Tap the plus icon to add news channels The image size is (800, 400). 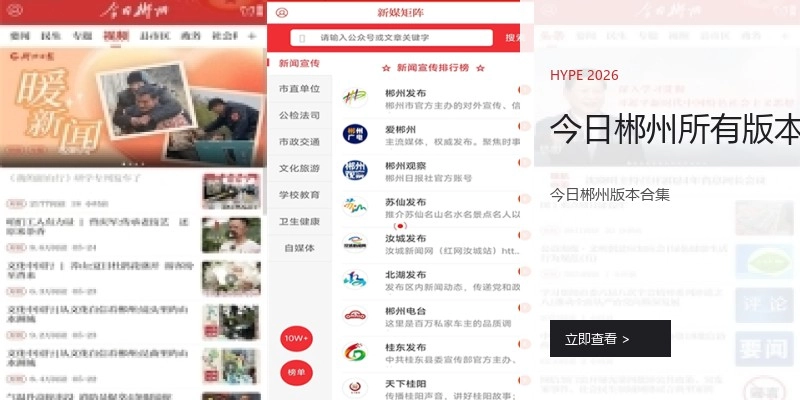252,36
